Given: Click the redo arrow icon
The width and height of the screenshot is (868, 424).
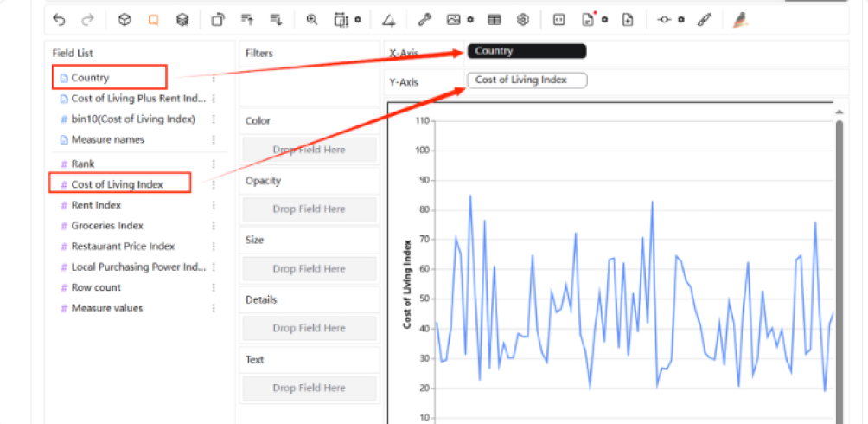Looking at the screenshot, I should point(87,20).
